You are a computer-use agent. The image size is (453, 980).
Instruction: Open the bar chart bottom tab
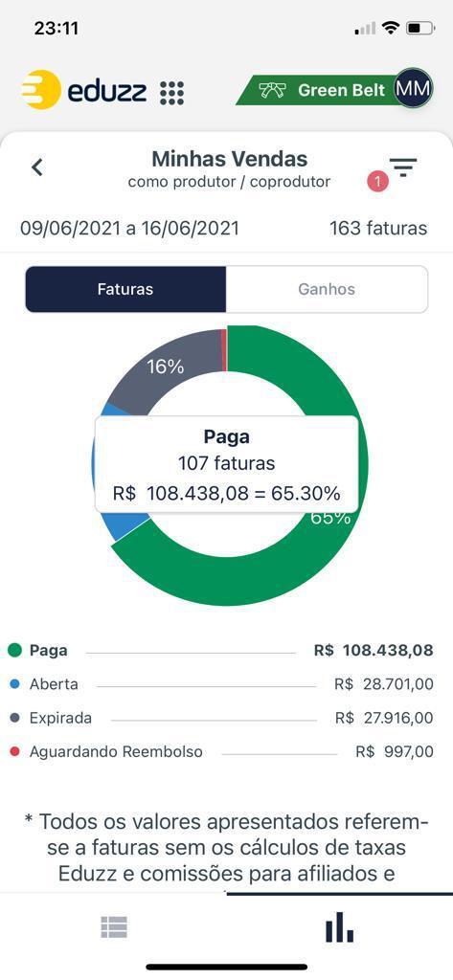point(339,926)
